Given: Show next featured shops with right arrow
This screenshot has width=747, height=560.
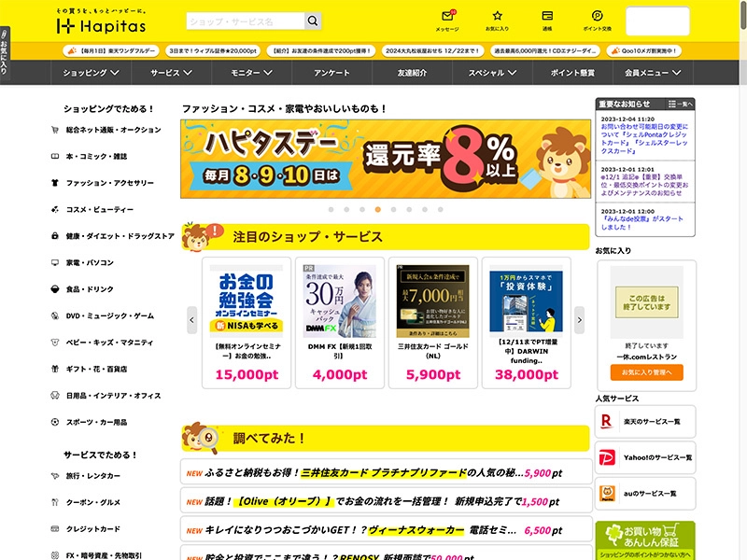Looking at the screenshot, I should click(579, 320).
